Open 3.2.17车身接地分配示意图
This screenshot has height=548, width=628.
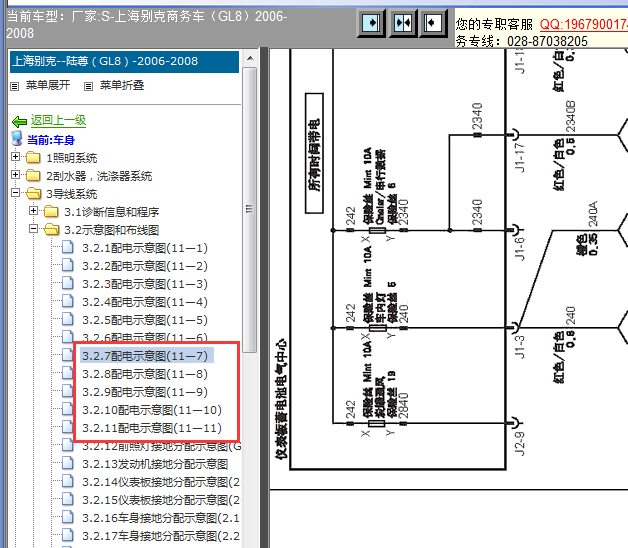point(161,536)
